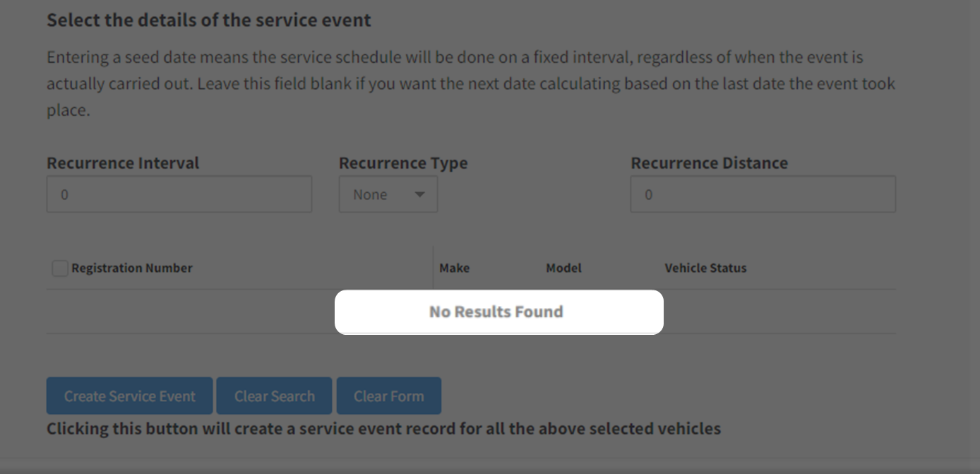Image resolution: width=980 pixels, height=474 pixels.
Task: Click the Recurrence Distance input field
Action: [x=763, y=194]
